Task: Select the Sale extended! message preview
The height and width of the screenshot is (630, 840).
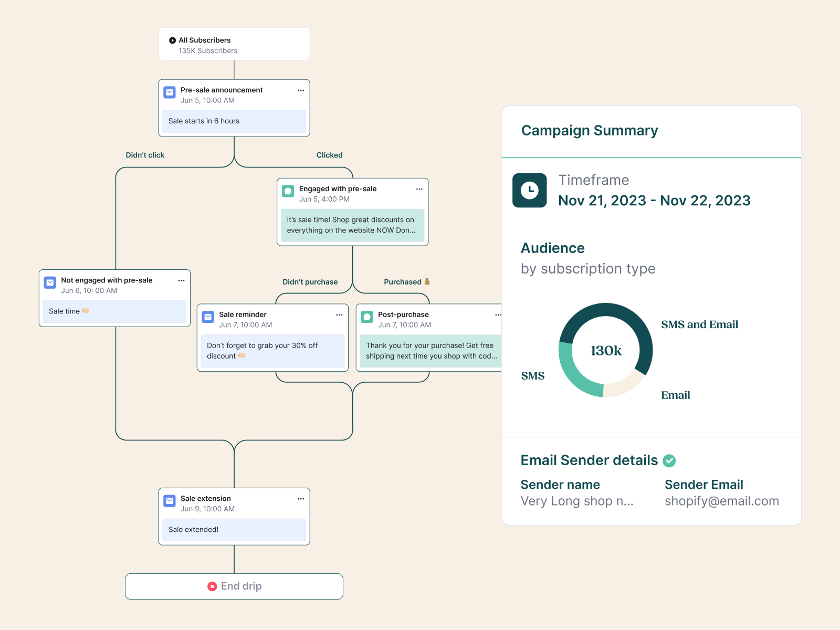Action: (234, 530)
